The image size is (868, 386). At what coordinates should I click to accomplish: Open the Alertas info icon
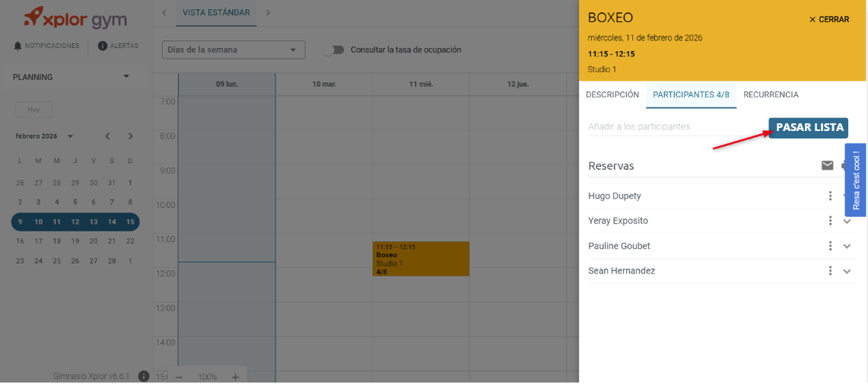[103, 46]
